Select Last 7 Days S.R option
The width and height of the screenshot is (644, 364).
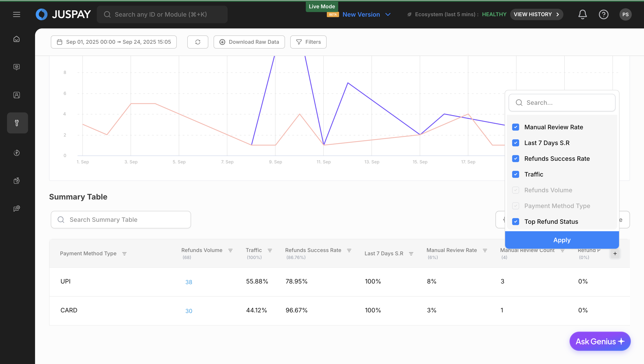[547, 143]
